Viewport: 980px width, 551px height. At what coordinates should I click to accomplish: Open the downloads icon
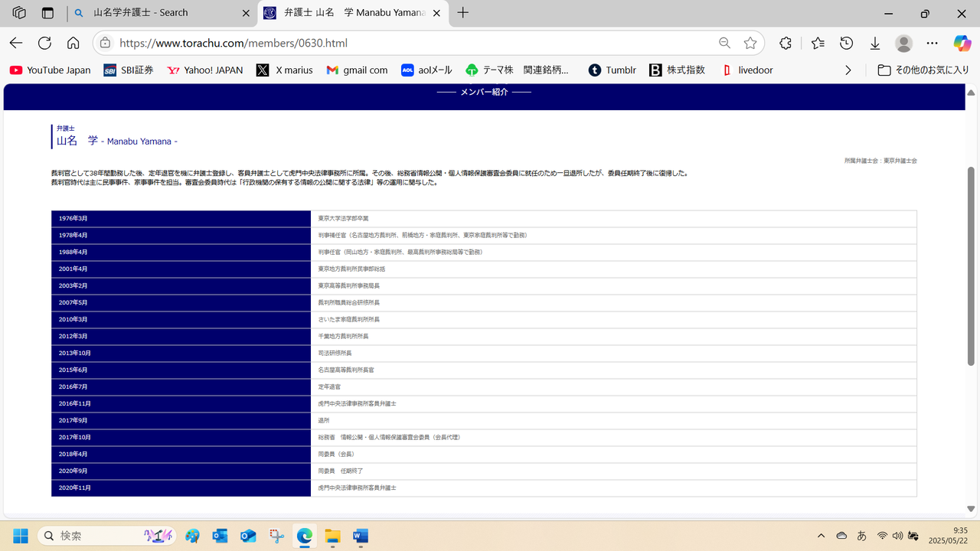(x=874, y=43)
